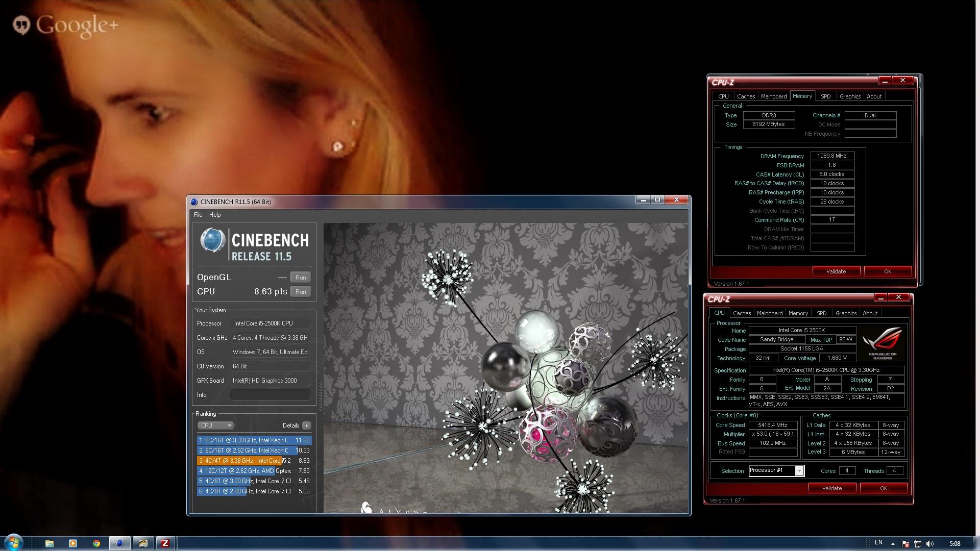The width and height of the screenshot is (980, 551).
Task: Click the Cinebench panel splitter handle
Action: coord(321,396)
